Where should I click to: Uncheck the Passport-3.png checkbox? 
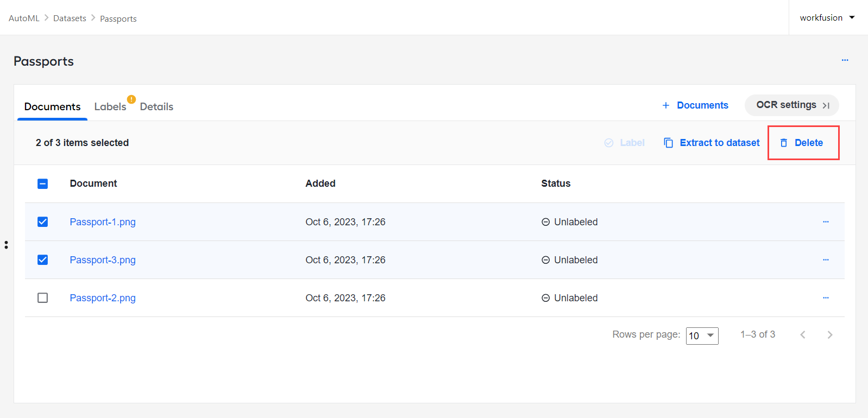(x=43, y=260)
